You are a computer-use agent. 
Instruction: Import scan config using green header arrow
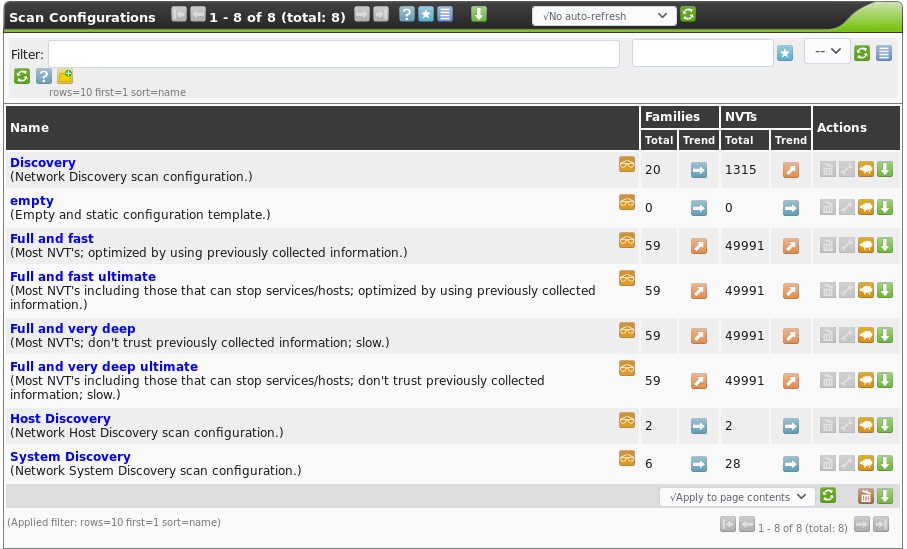479,14
